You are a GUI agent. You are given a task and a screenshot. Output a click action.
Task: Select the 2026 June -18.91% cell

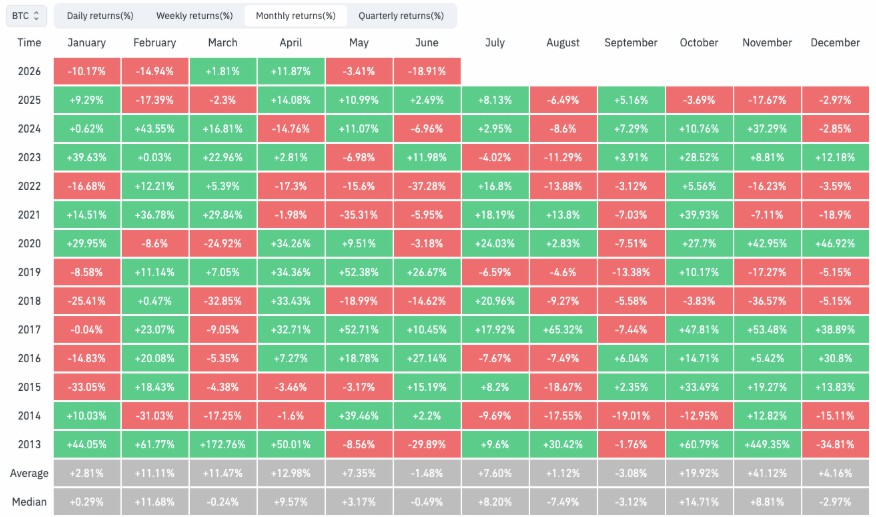point(427,71)
